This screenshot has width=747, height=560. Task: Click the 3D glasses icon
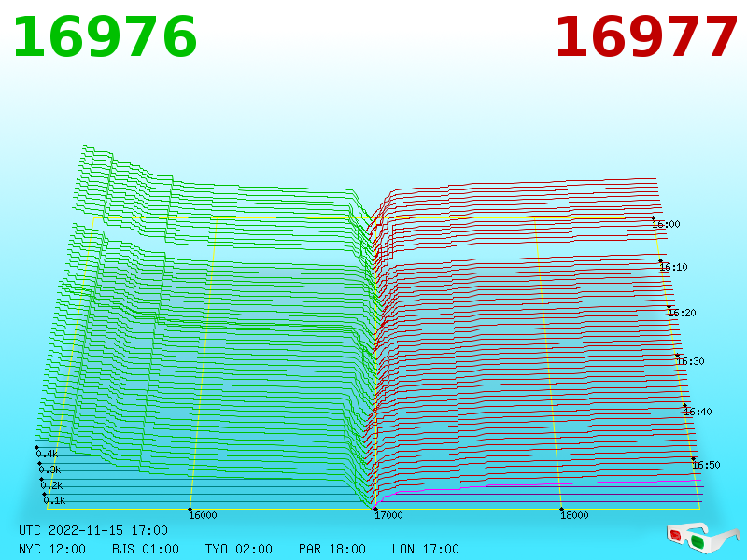(702, 539)
